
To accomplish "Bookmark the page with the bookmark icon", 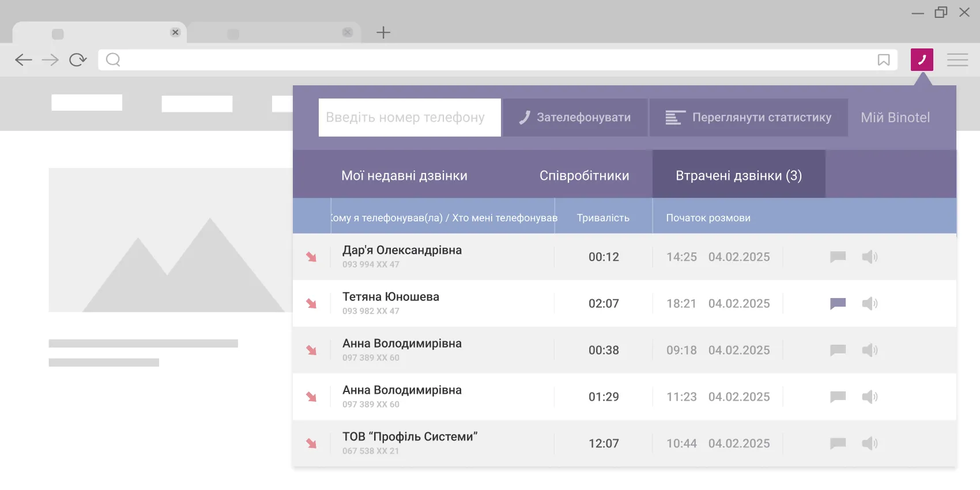I will click(x=884, y=60).
